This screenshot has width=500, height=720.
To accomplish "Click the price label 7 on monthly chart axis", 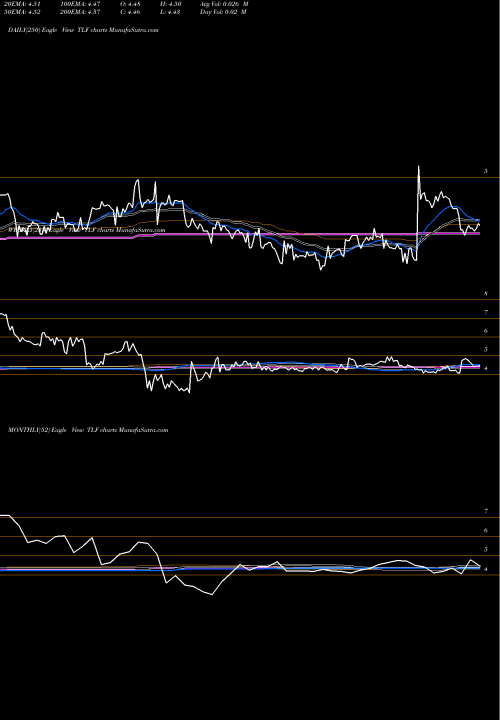I will click(486, 511).
